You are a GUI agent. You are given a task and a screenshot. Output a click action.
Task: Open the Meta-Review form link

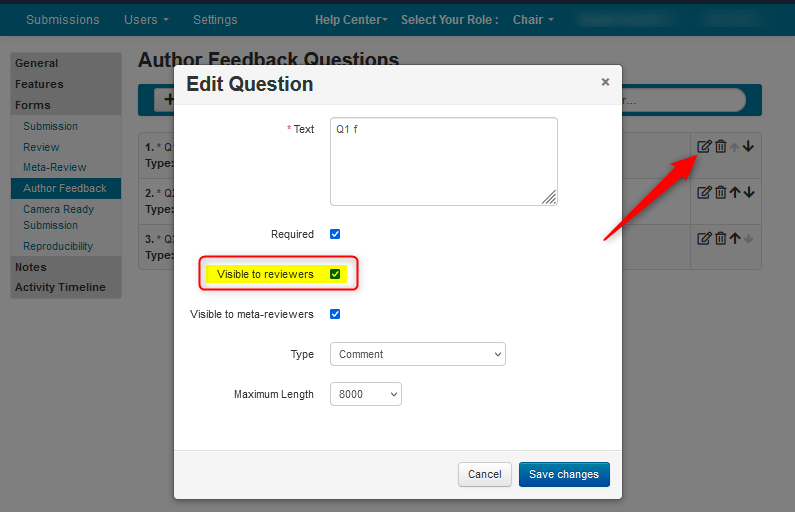coord(55,167)
